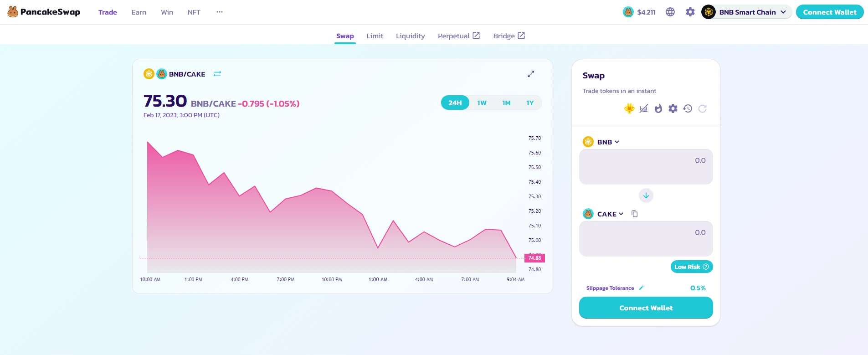Open the Win menu
868x355 pixels.
click(x=167, y=12)
